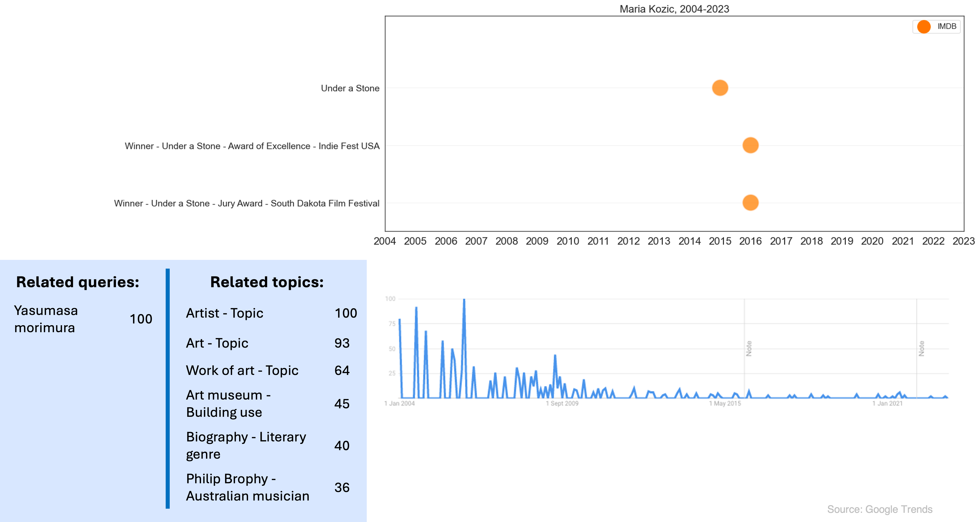Click the 2023 year tick label
The image size is (980, 522).
tap(963, 241)
